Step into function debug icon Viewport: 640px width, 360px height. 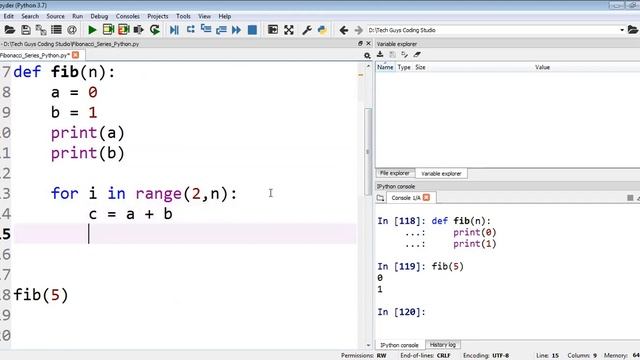point(206,30)
